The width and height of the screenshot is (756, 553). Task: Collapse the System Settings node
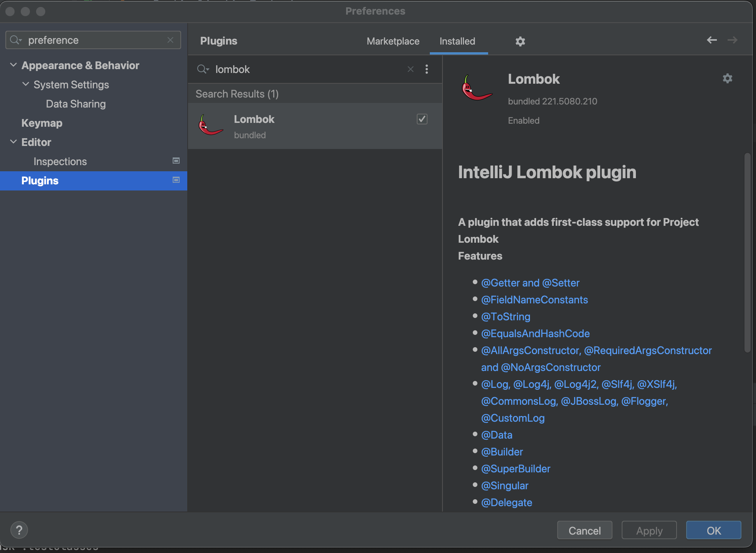click(x=26, y=84)
